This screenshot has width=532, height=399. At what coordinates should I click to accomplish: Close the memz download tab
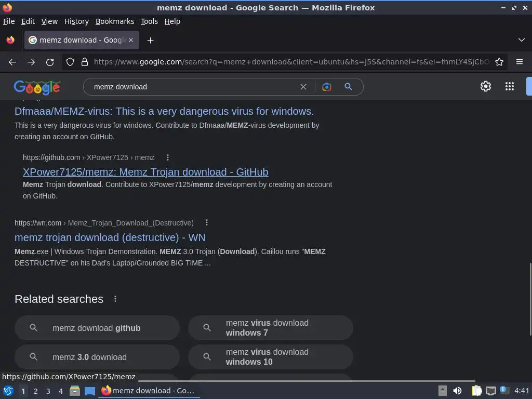coord(131,40)
